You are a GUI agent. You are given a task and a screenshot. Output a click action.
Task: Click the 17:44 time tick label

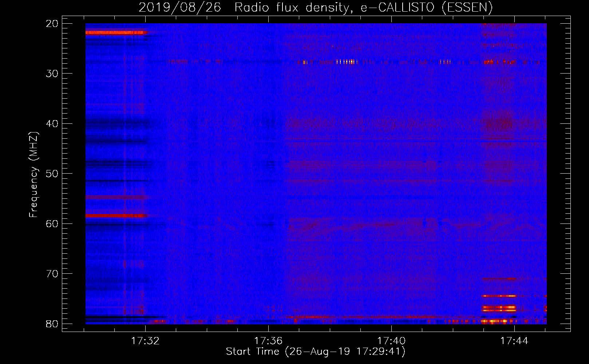click(x=514, y=341)
